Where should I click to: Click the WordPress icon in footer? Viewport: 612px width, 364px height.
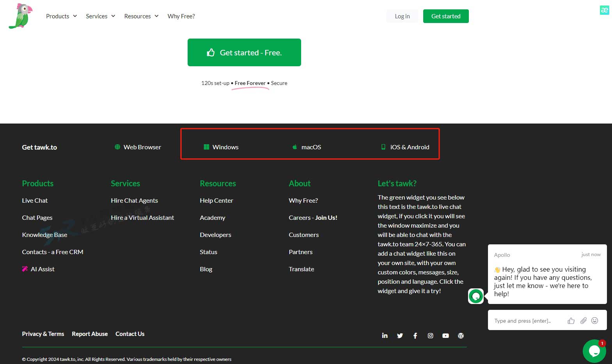click(x=461, y=336)
